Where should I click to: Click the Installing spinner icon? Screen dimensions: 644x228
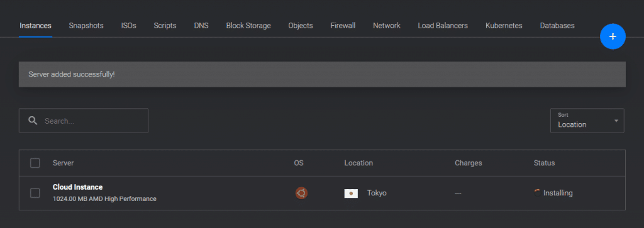pos(537,193)
